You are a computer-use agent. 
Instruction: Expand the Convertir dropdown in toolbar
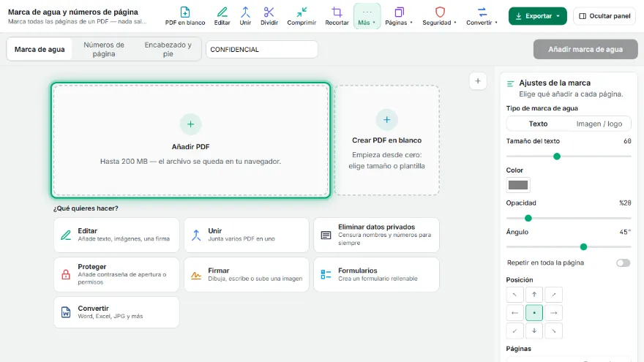tap(482, 16)
